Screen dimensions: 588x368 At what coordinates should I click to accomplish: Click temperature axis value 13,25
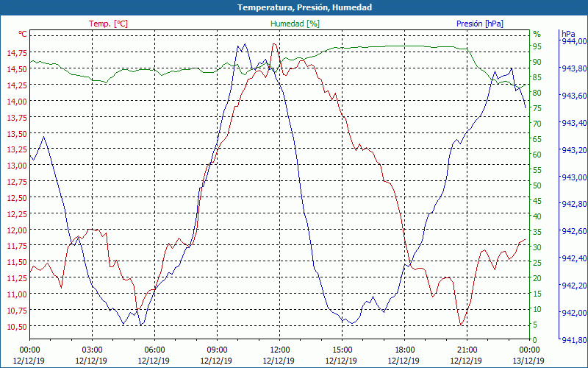pyautogui.click(x=17, y=150)
